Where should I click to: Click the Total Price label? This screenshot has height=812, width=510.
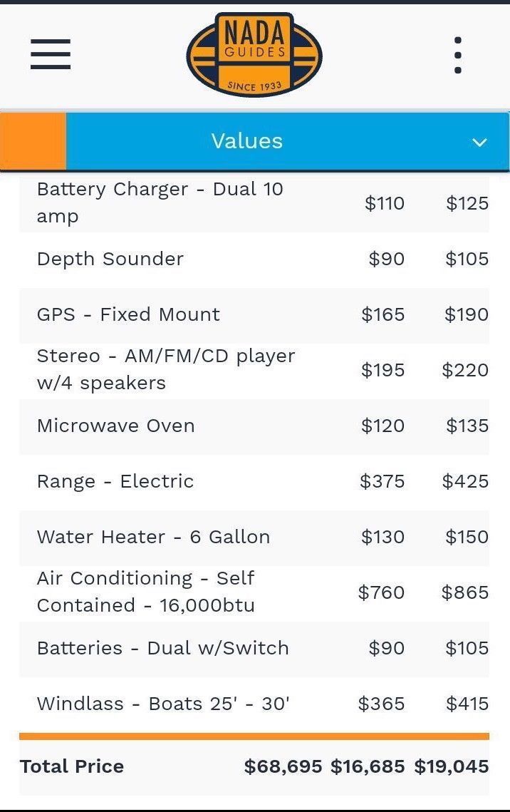click(72, 766)
